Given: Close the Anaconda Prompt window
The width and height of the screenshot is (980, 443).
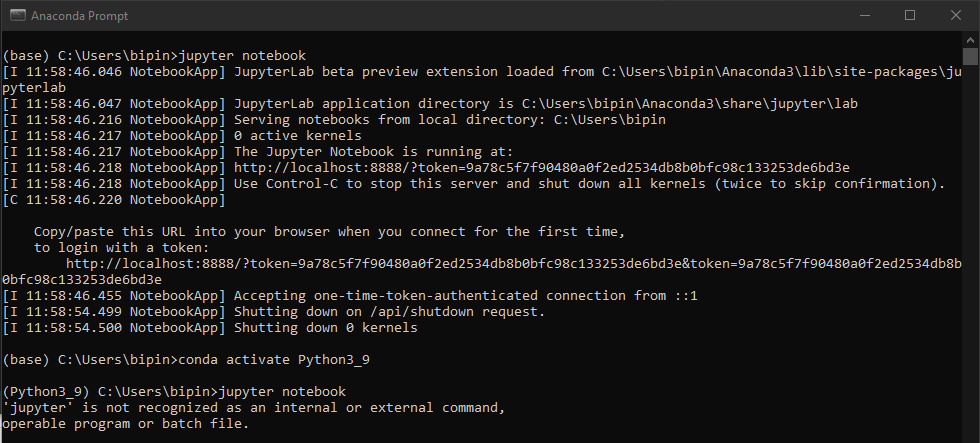Looking at the screenshot, I should pyautogui.click(x=956, y=16).
